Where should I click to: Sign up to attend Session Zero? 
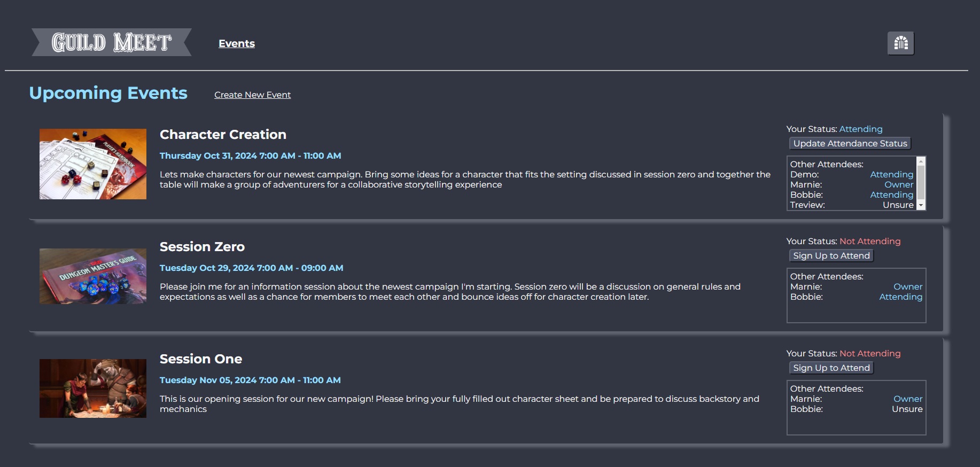click(831, 255)
